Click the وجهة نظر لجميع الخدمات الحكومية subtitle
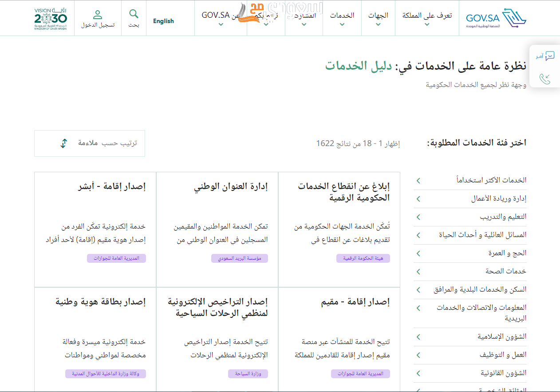Screen dimensions: 560x392 click(x=476, y=84)
